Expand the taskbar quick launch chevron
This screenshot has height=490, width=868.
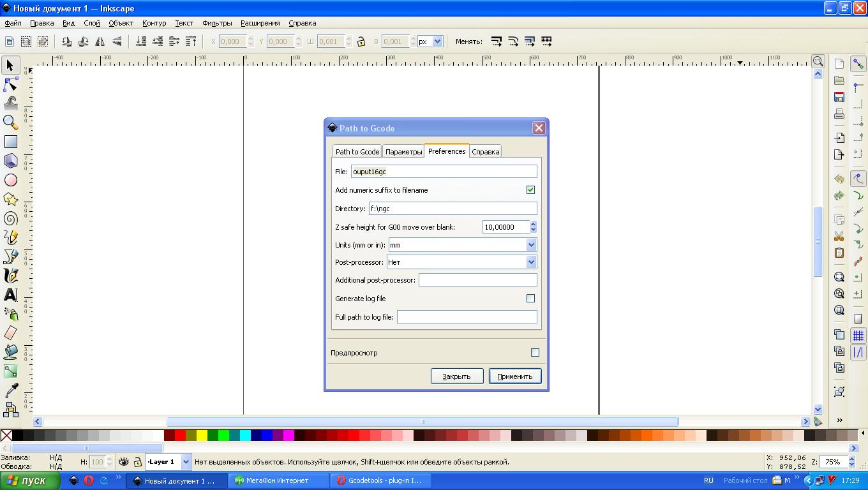[119, 478]
